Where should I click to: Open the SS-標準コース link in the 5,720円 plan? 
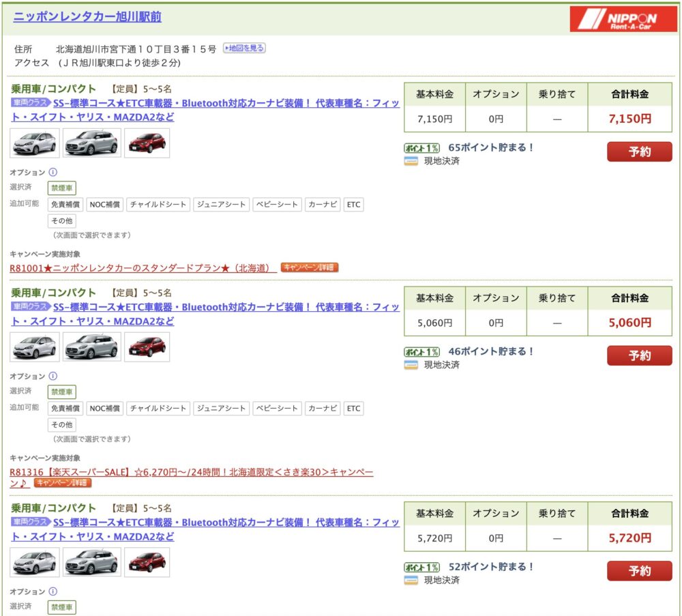tap(205, 529)
